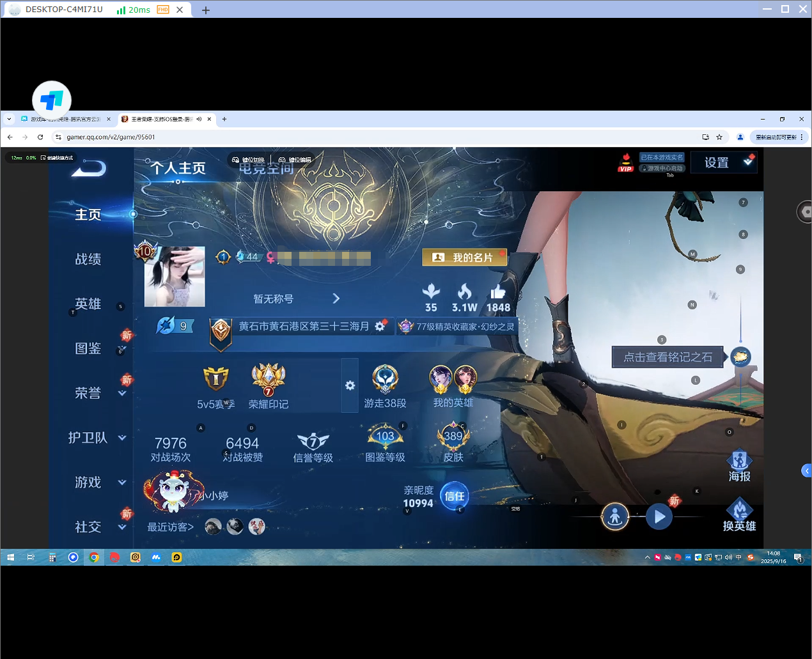Open the 海报 poster icon

[x=739, y=465]
